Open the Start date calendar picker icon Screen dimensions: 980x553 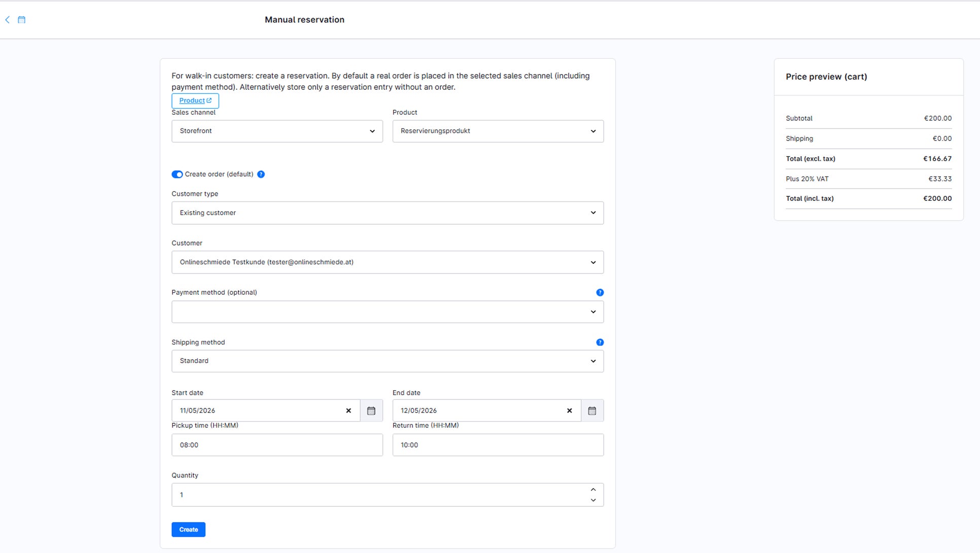(x=371, y=410)
